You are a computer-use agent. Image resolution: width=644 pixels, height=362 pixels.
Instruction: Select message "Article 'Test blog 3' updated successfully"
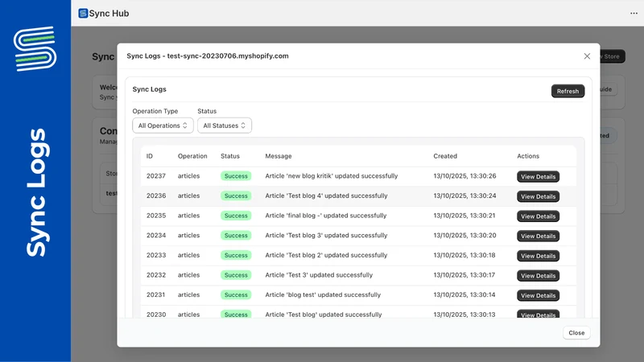click(x=326, y=235)
